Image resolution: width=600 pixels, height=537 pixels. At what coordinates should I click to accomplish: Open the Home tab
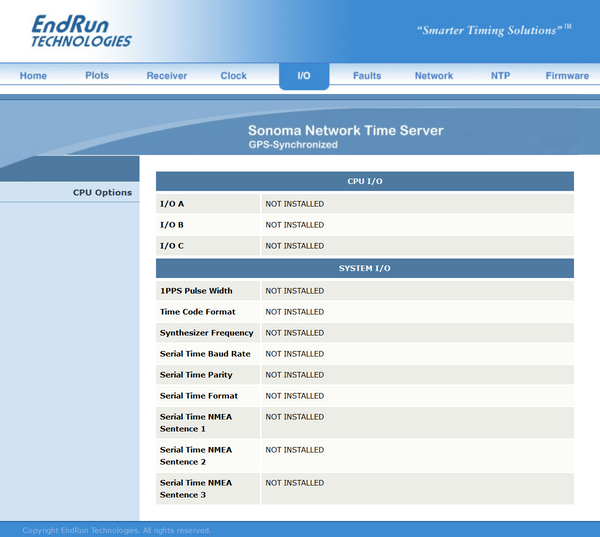33,75
